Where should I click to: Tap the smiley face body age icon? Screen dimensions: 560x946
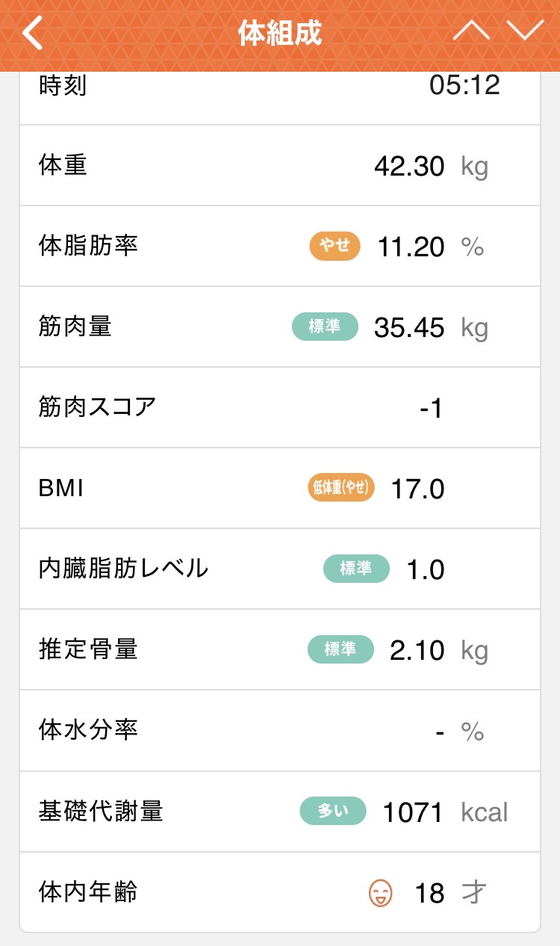380,892
